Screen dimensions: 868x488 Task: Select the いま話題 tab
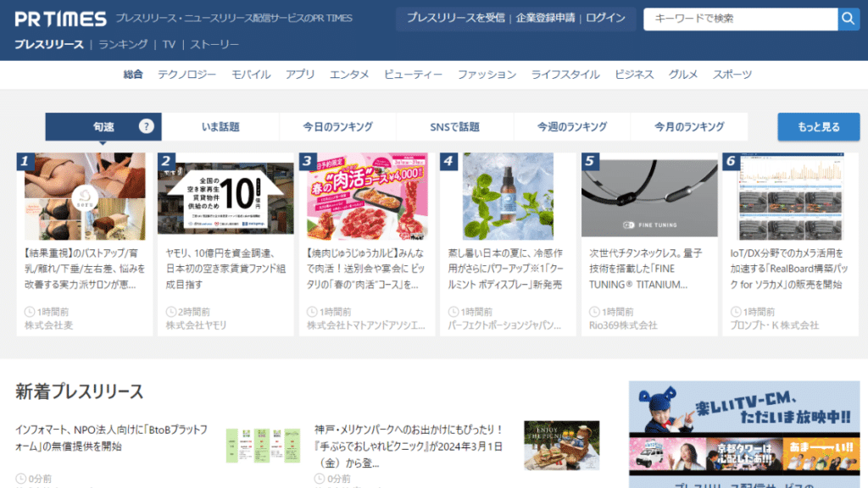(x=220, y=127)
